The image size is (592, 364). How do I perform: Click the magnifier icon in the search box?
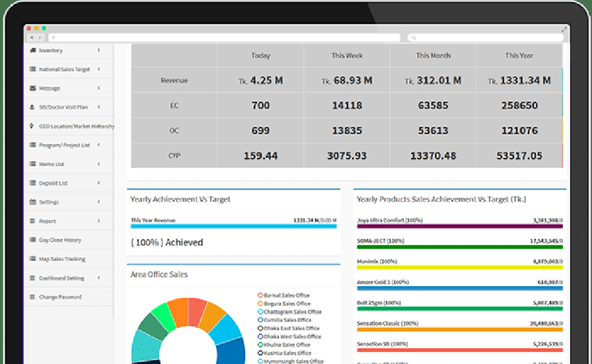tap(413, 37)
